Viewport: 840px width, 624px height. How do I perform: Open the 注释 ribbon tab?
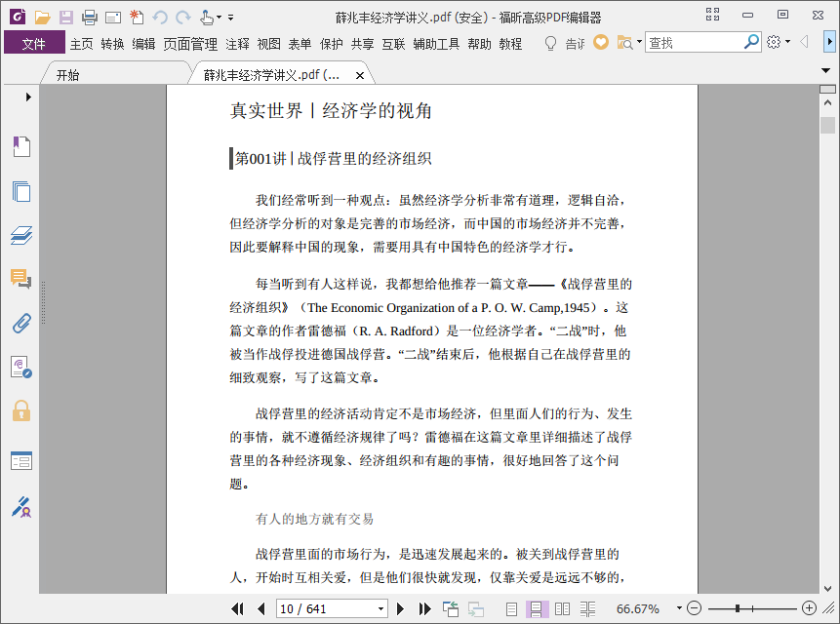click(x=237, y=43)
